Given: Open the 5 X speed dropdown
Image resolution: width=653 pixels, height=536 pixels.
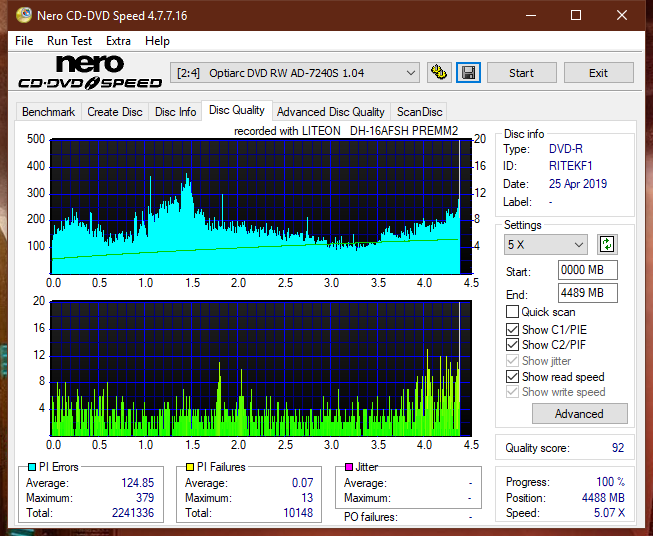Looking at the screenshot, I should click(545, 244).
